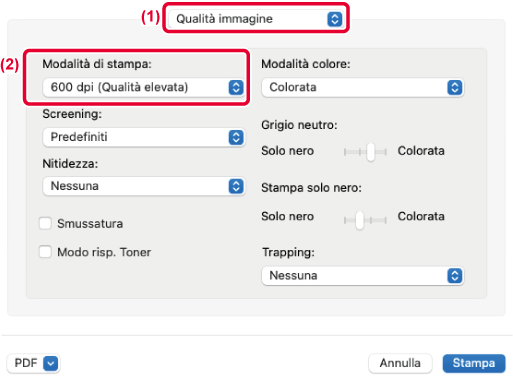Cancel printing with Annulla
This screenshot has height=381, width=513.
pyautogui.click(x=400, y=363)
